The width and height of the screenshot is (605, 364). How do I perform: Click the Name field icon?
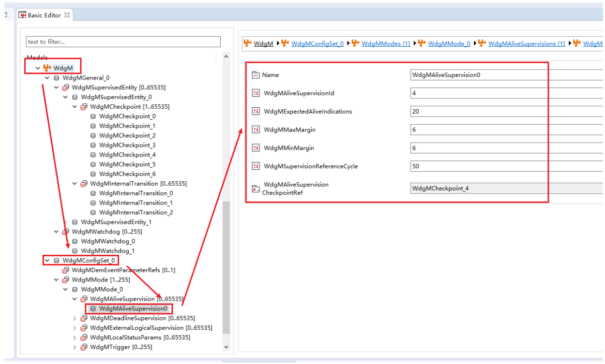(x=256, y=75)
